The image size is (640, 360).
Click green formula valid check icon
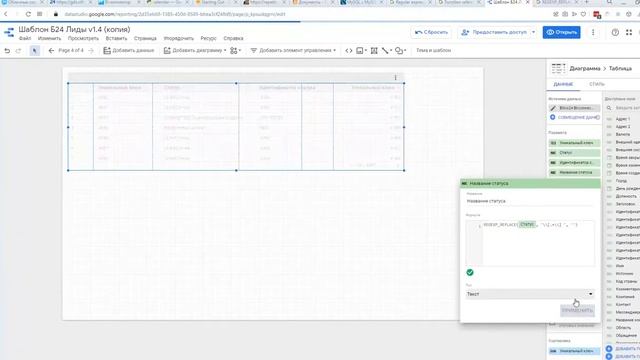470,273
